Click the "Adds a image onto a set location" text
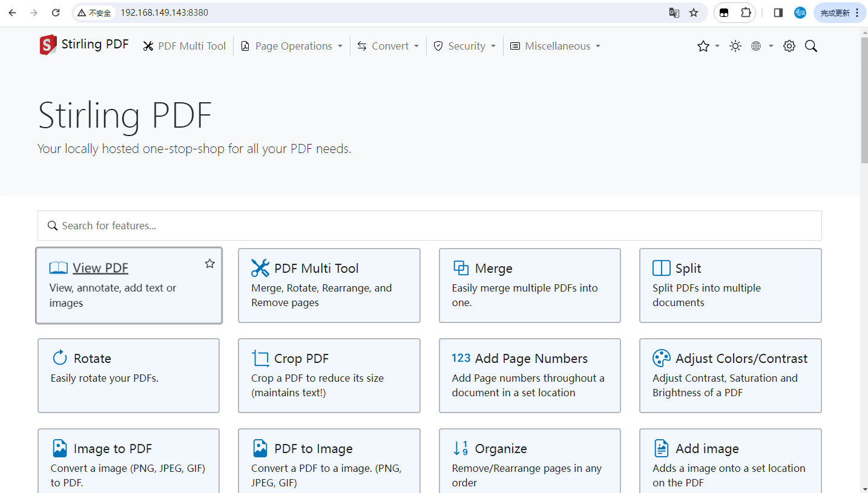868x493 pixels. tap(729, 475)
